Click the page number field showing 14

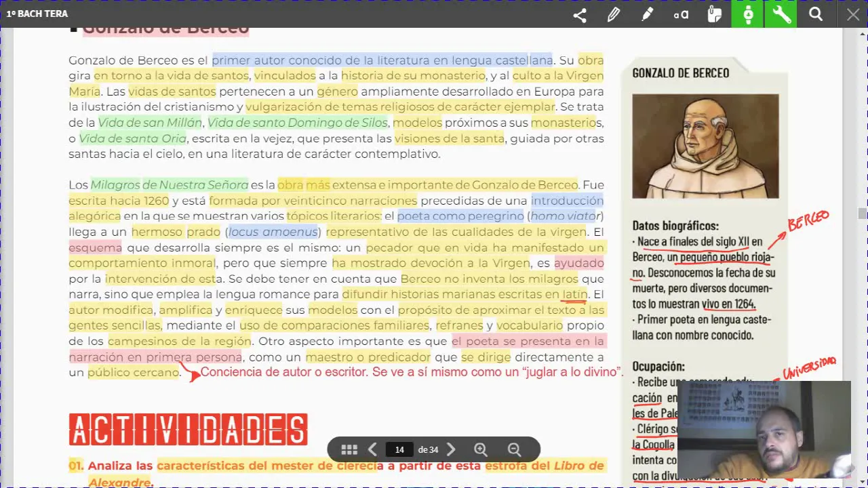point(399,449)
